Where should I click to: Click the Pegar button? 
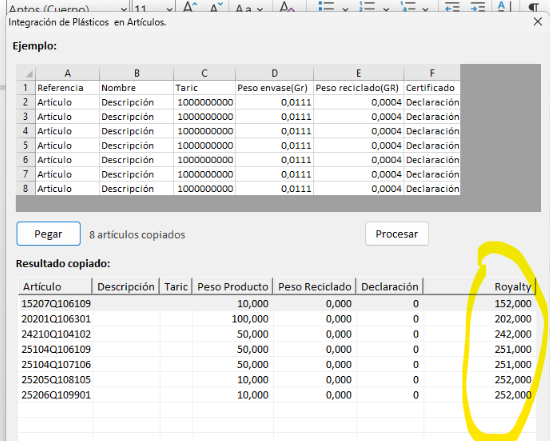click(48, 234)
